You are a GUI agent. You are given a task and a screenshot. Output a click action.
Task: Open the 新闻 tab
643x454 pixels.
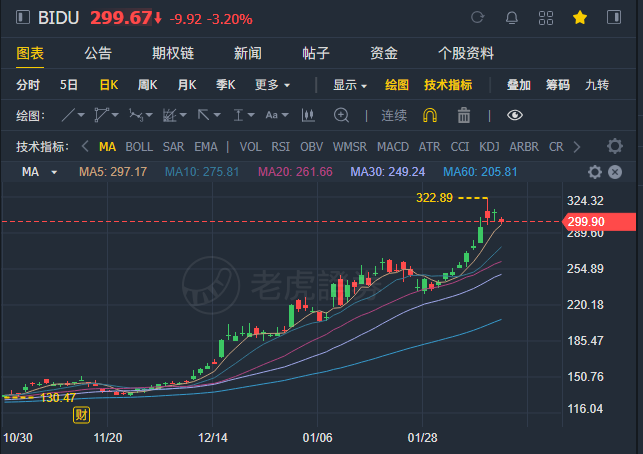pos(248,53)
